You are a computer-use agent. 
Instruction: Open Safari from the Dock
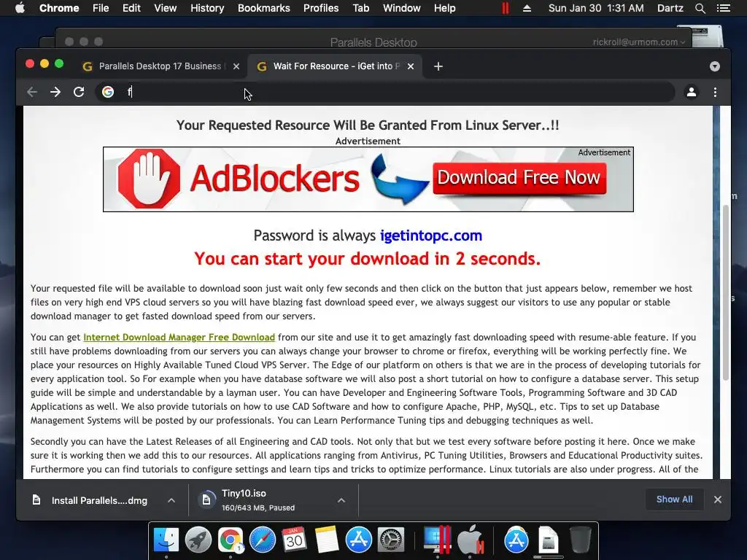click(263, 540)
